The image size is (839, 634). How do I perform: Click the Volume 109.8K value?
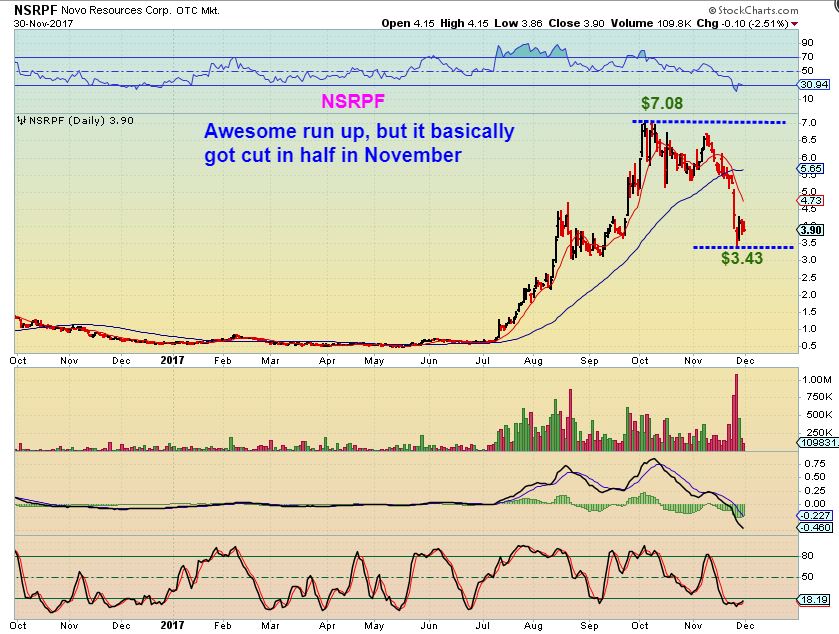click(x=651, y=24)
